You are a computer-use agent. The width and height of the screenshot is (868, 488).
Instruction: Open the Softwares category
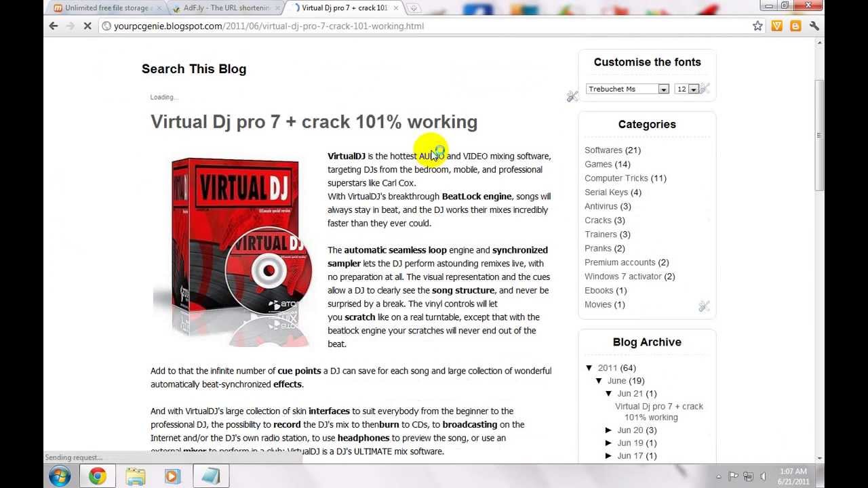[603, 150]
